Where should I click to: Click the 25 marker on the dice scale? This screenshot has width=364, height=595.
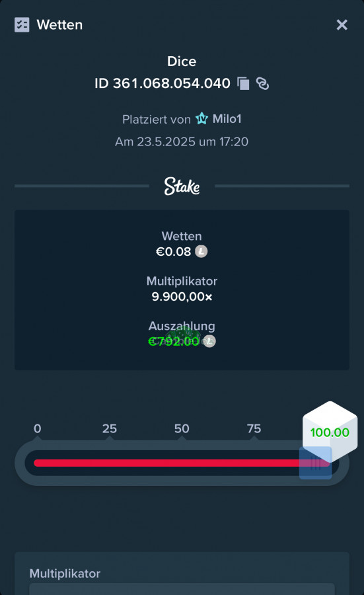pyautogui.click(x=109, y=429)
